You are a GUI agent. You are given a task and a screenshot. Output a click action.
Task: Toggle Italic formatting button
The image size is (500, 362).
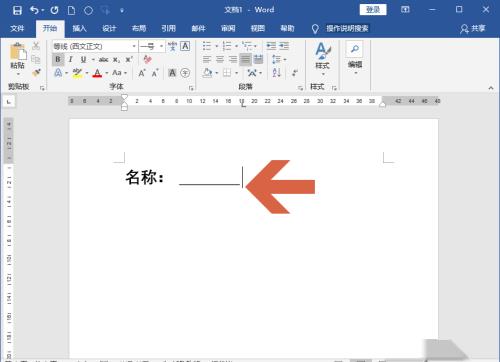[x=70, y=60]
